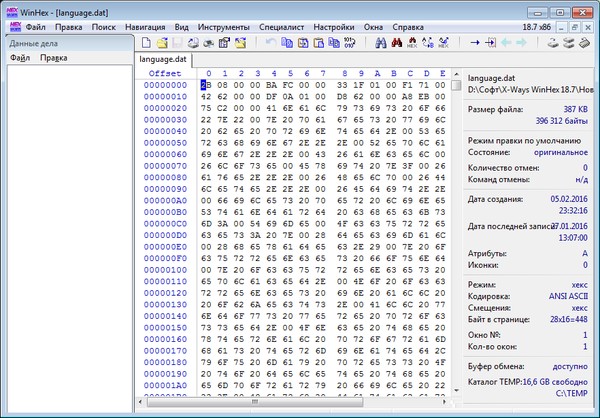Click the Undo arrow icon
This screenshot has width=600, height=418.
(x=269, y=43)
